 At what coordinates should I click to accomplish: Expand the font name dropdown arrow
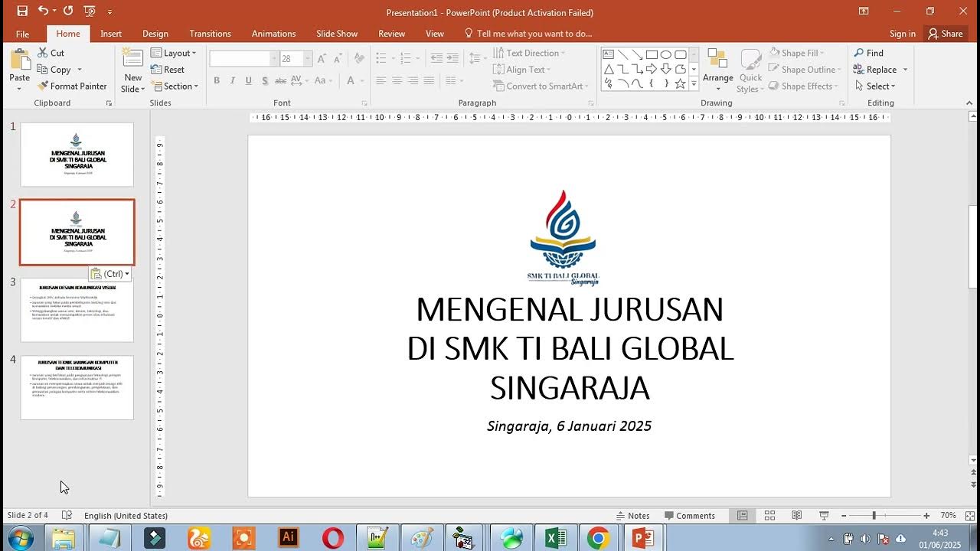tap(274, 59)
